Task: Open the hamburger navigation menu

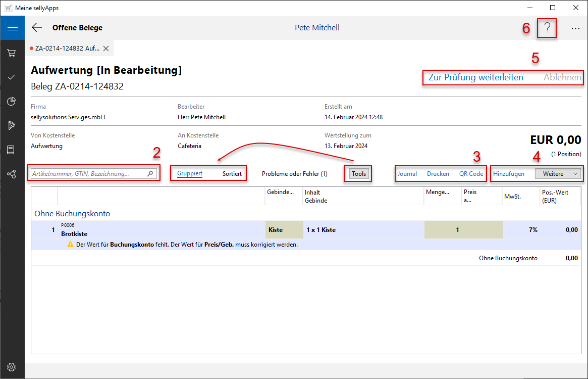Action: tap(12, 28)
